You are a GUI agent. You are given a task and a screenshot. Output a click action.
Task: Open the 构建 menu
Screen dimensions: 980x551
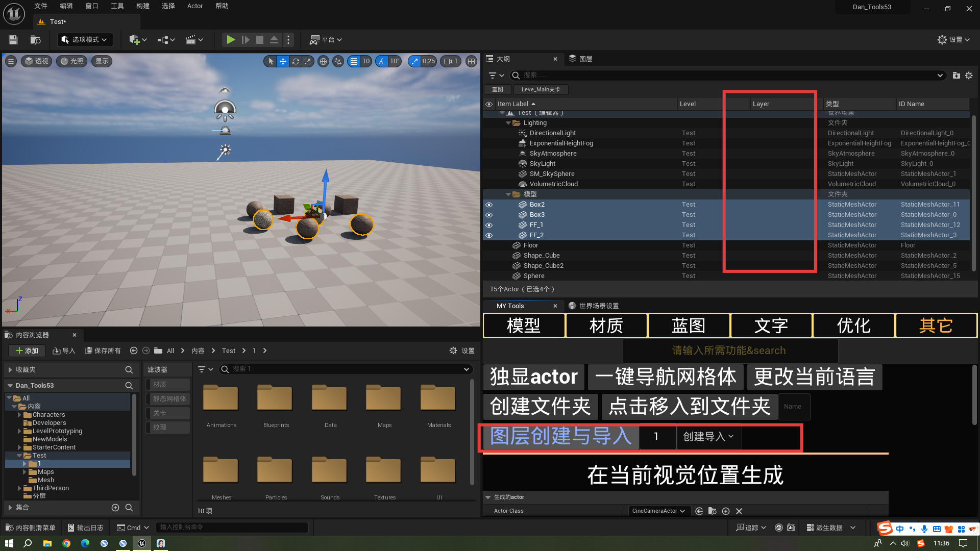(143, 6)
